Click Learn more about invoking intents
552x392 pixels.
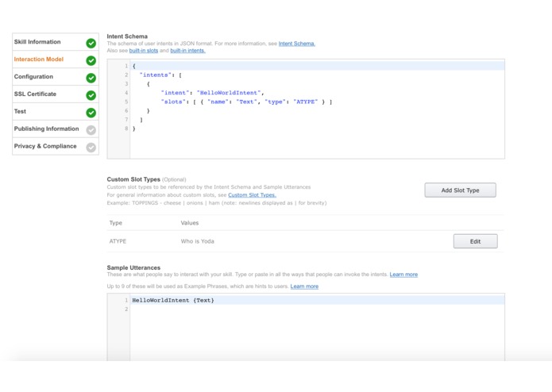pos(403,275)
